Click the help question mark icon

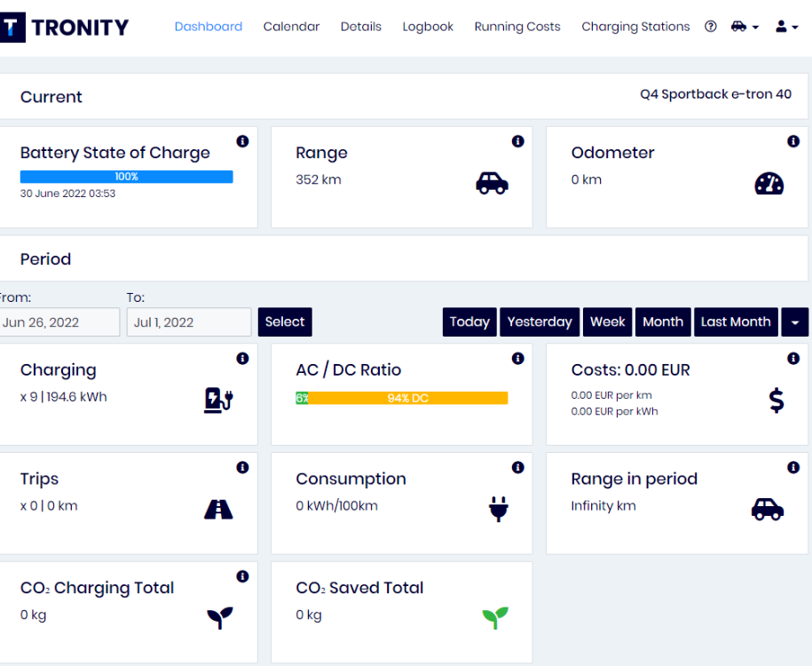point(711,27)
